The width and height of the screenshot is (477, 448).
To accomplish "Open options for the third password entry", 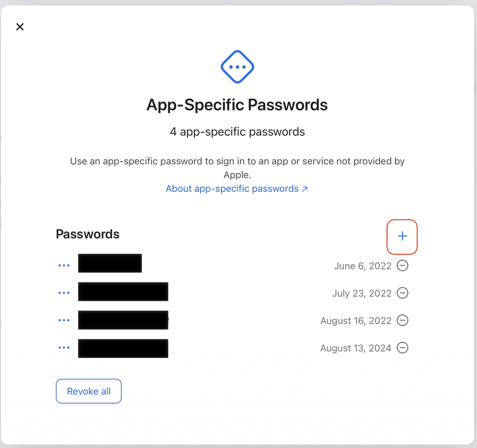I will (64, 320).
